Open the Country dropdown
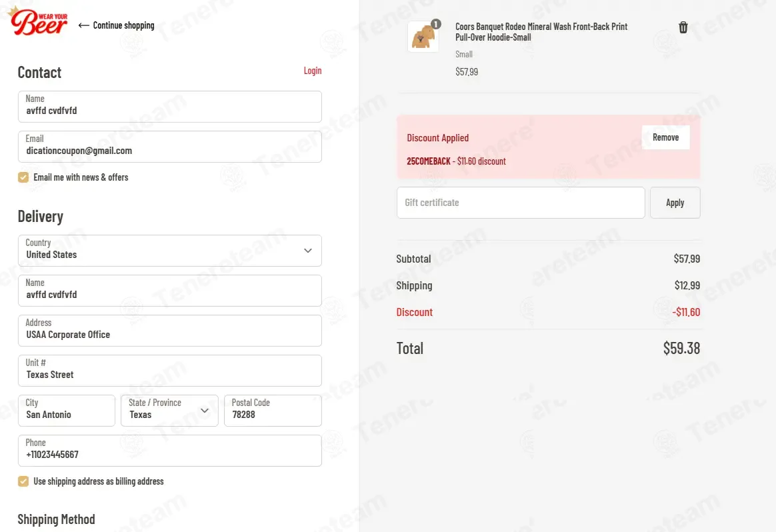This screenshot has height=532, width=776. pyautogui.click(x=170, y=251)
